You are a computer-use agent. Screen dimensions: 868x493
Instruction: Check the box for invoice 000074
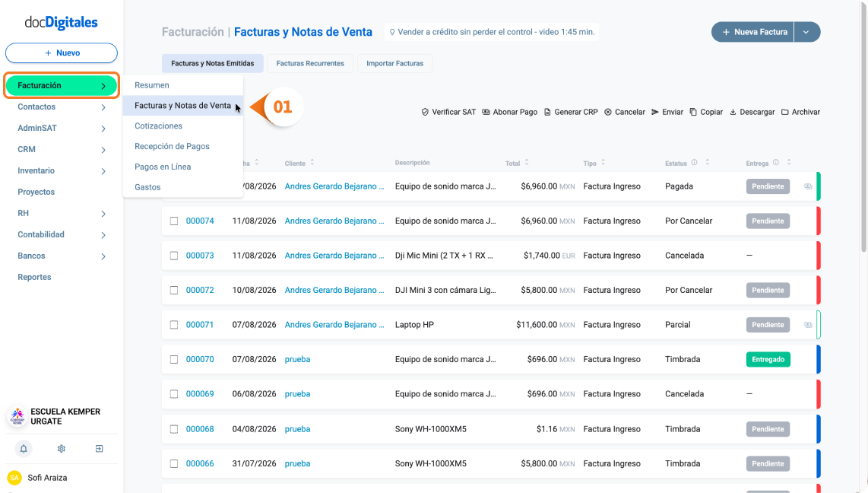coord(174,221)
